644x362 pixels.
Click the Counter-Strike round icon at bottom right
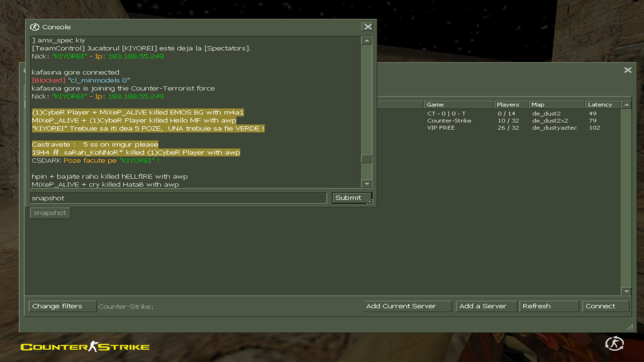pyautogui.click(x=614, y=344)
